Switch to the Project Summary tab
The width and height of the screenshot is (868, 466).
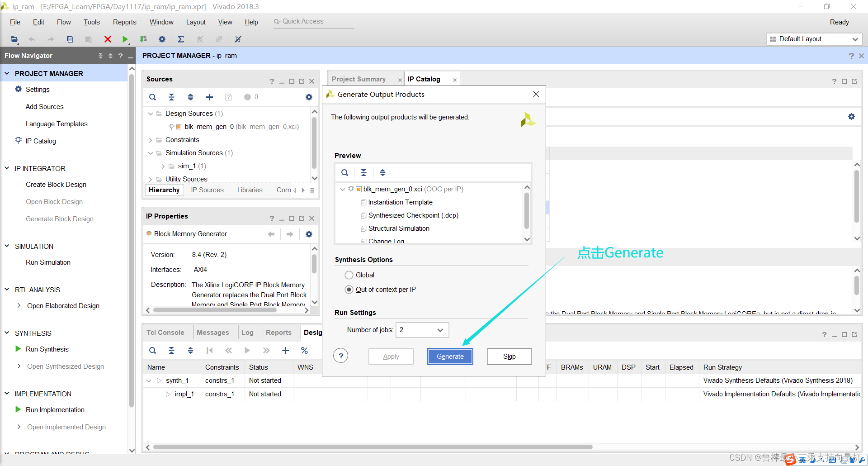point(359,79)
